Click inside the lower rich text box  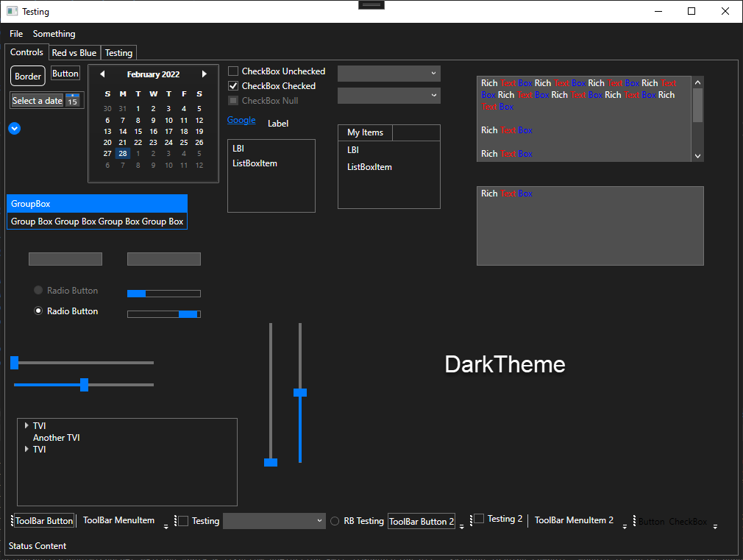point(590,226)
